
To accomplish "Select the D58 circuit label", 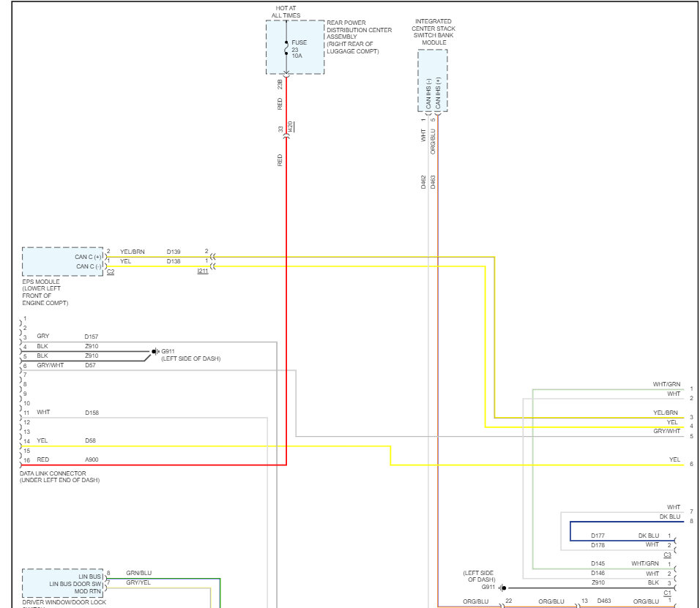I will click(x=90, y=440).
